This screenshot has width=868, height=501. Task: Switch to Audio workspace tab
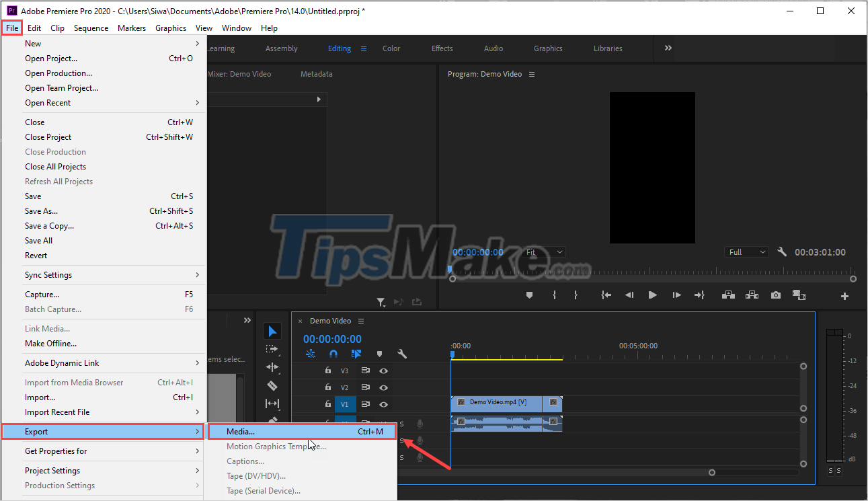click(x=494, y=48)
